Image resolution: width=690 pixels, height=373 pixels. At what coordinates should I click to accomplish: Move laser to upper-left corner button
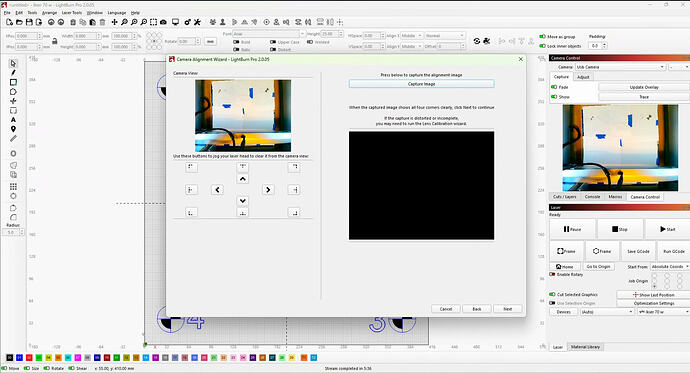click(191, 167)
